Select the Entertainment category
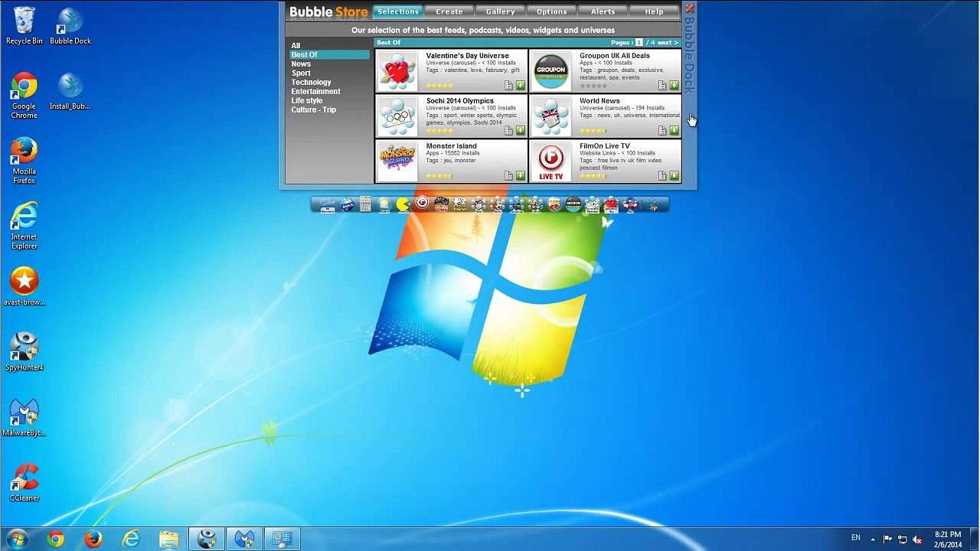The width and height of the screenshot is (980, 551). point(315,92)
